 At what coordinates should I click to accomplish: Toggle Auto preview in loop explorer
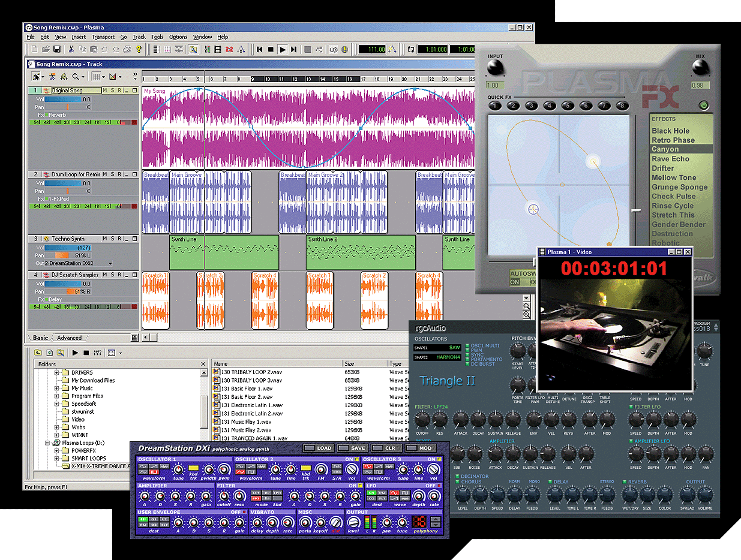click(97, 353)
